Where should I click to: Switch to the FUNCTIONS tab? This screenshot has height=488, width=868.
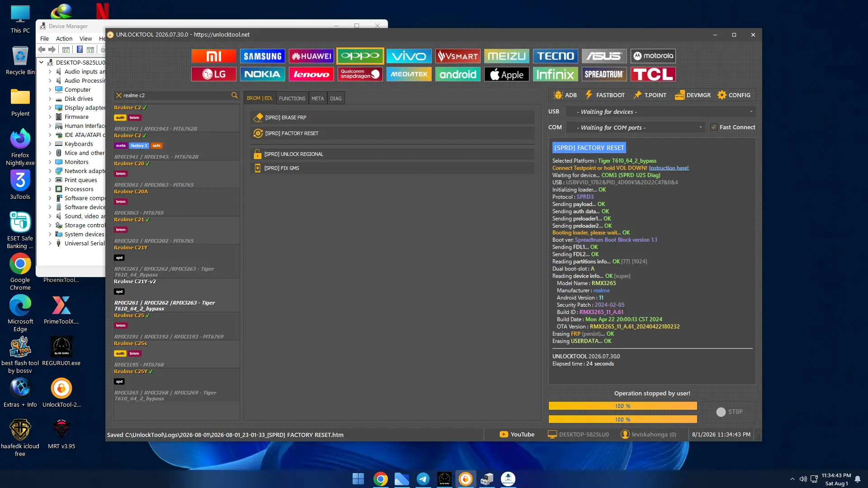[292, 99]
